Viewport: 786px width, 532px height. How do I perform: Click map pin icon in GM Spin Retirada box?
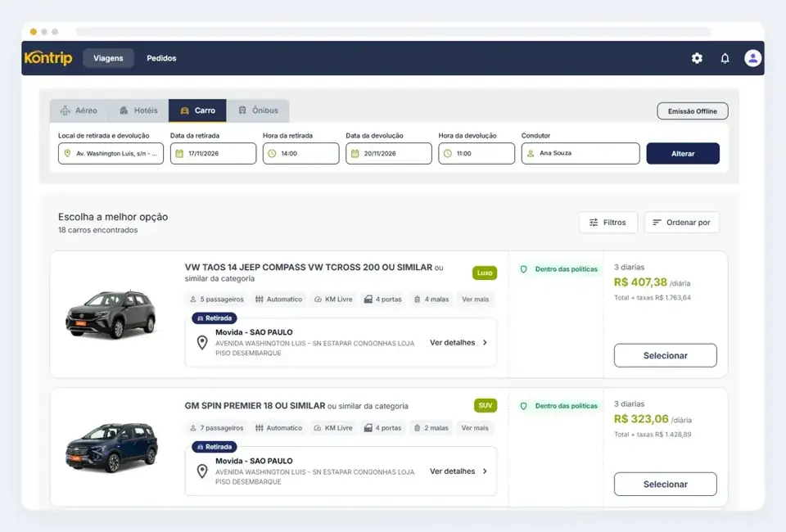202,471
